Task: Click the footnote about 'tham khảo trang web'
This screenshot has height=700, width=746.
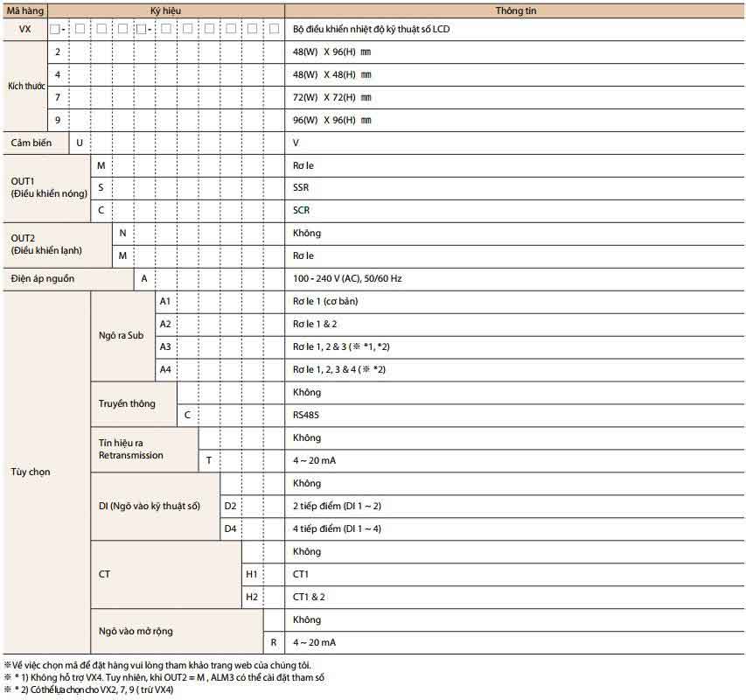Action: click(157, 665)
